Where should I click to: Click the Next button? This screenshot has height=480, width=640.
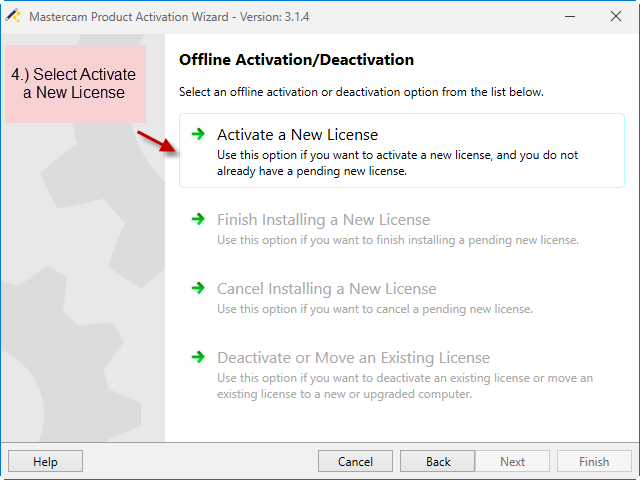513,461
